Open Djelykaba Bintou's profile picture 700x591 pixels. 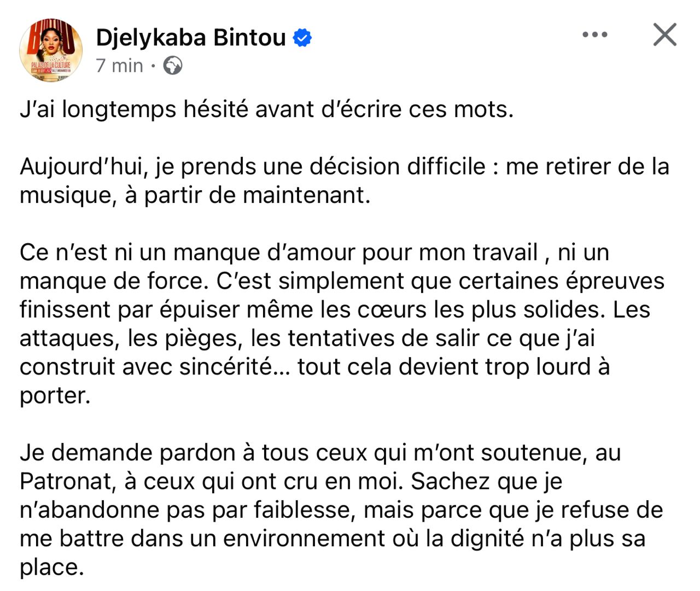coord(51,50)
